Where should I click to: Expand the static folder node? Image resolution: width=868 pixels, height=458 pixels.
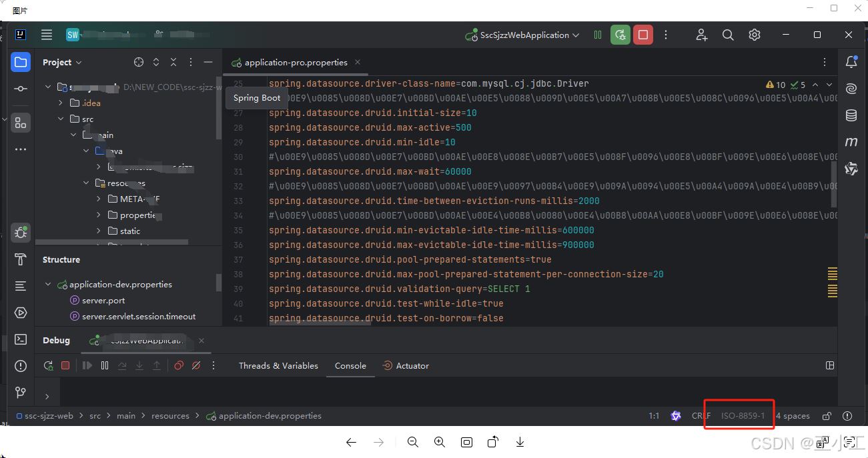point(99,231)
